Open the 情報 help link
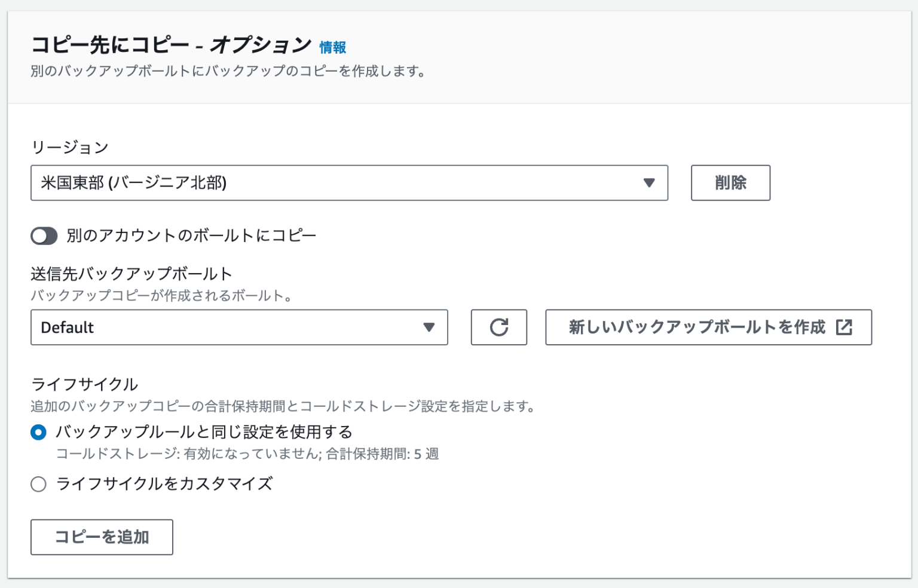Screen dimensions: 918x588 [333, 48]
